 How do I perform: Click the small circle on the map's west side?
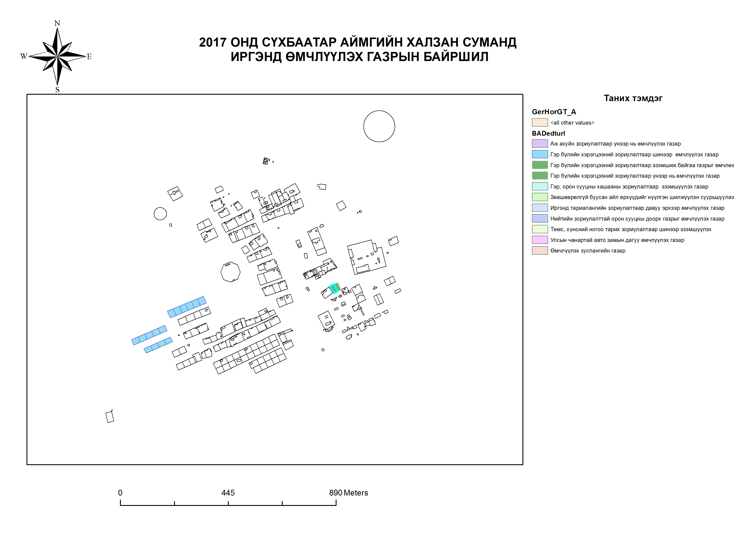160,214
